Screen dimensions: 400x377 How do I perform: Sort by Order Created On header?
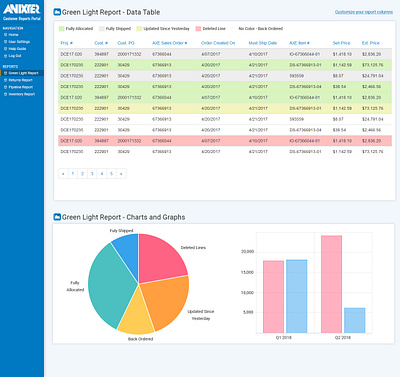click(218, 43)
